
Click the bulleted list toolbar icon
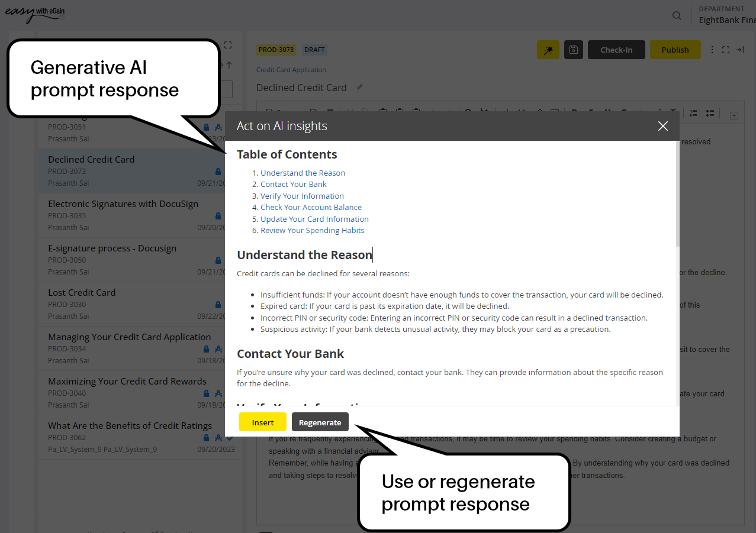tap(710, 113)
